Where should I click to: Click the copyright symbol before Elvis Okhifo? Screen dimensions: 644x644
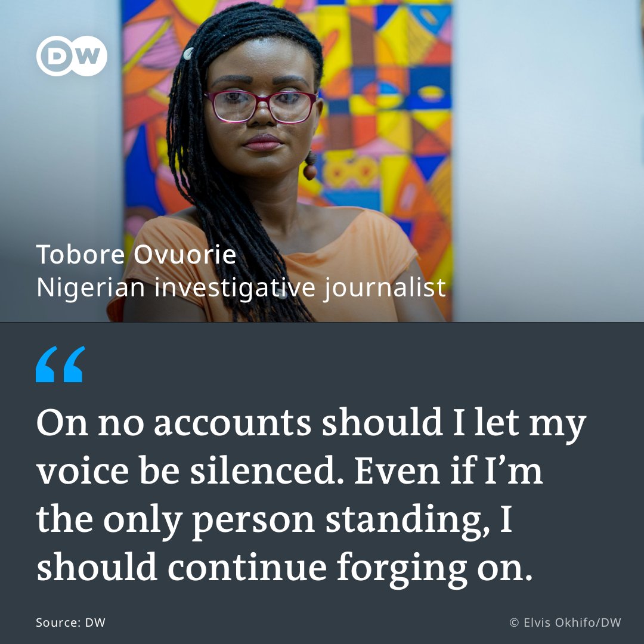[514, 622]
